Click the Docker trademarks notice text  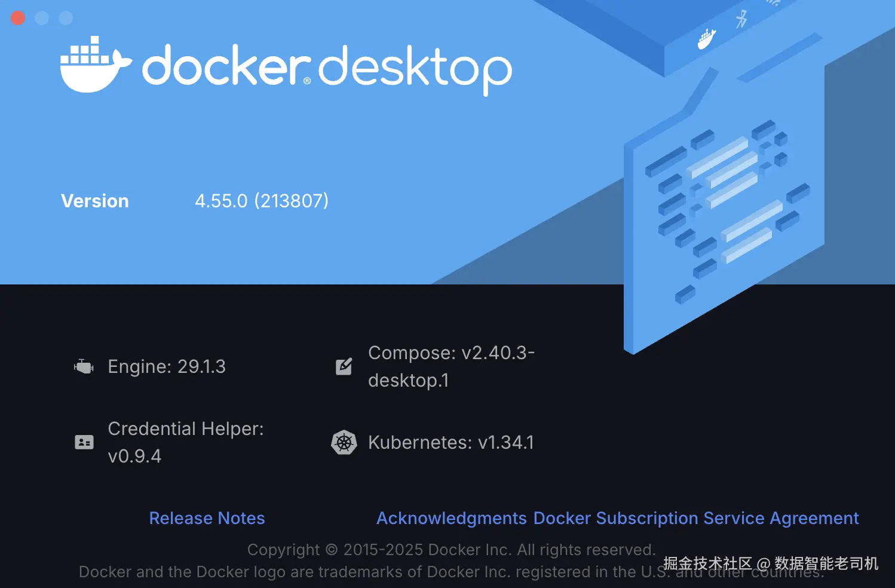point(452,572)
